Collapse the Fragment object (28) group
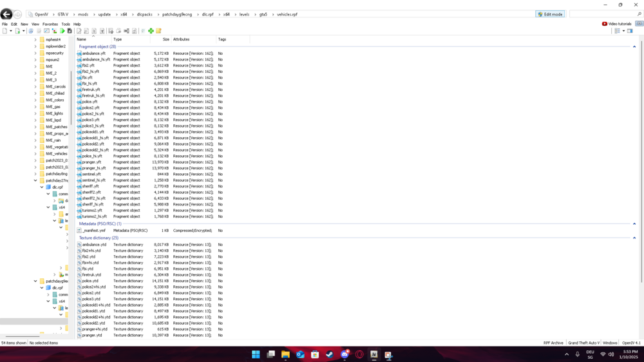The height and width of the screenshot is (362, 644). click(x=634, y=47)
